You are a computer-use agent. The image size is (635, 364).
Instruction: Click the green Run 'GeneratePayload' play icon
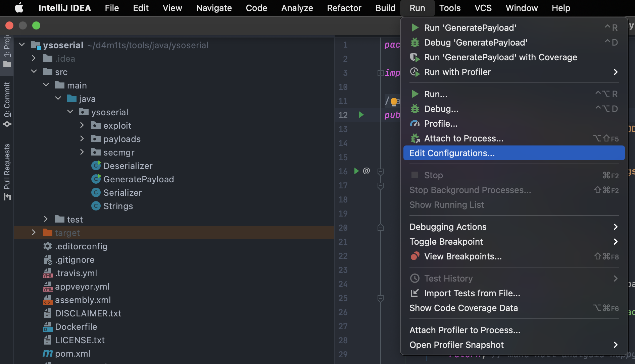[415, 27]
